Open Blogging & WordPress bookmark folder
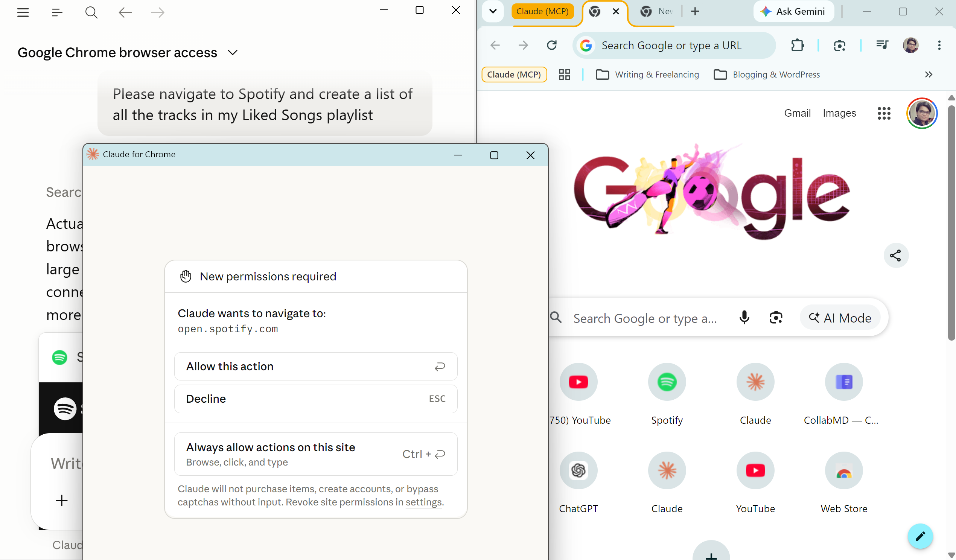Screen dimensions: 956x560 767,75
